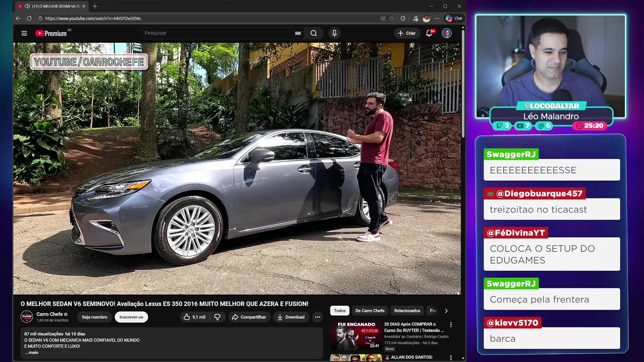Click Seja membro join button
The image size is (644, 362).
95,317
